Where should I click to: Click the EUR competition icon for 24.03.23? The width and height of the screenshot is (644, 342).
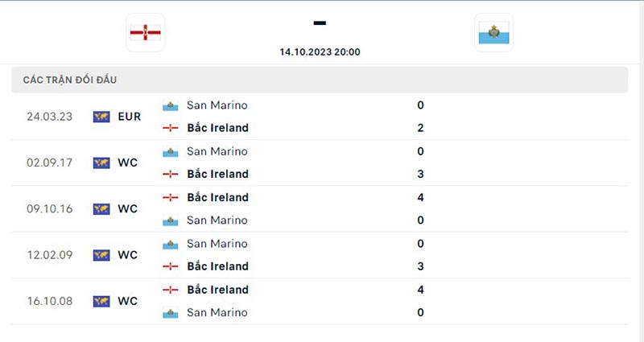click(x=101, y=117)
